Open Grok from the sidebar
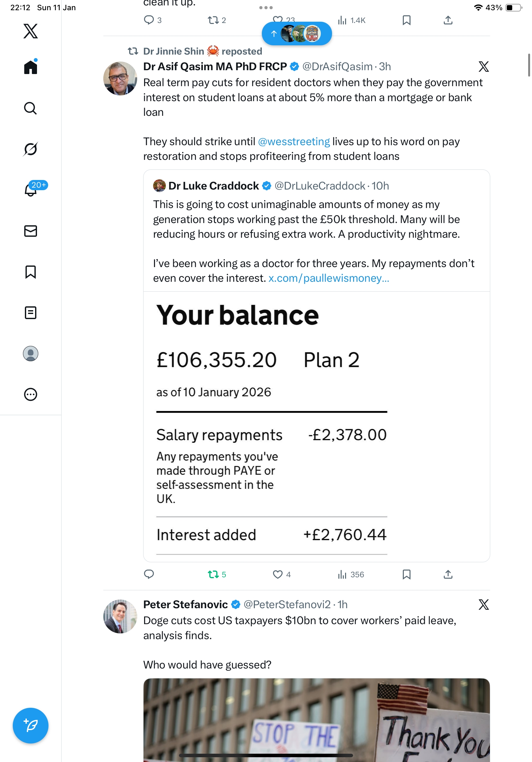 pyautogui.click(x=31, y=149)
